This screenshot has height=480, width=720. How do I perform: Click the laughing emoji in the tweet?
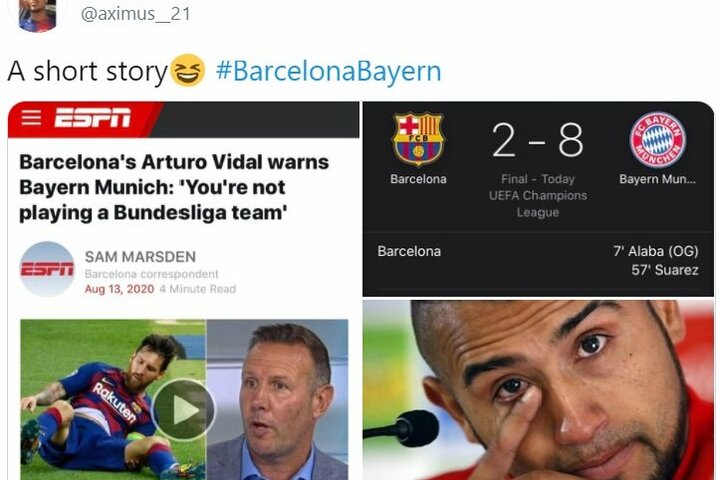tap(187, 70)
